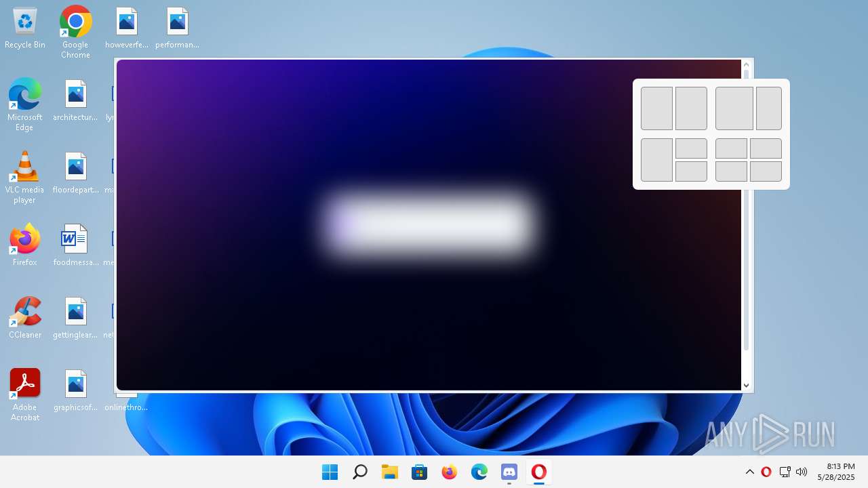Screen dimensions: 868x488
Task: Open Adobe Acrobat desktop shortcut
Action: pos(25,394)
